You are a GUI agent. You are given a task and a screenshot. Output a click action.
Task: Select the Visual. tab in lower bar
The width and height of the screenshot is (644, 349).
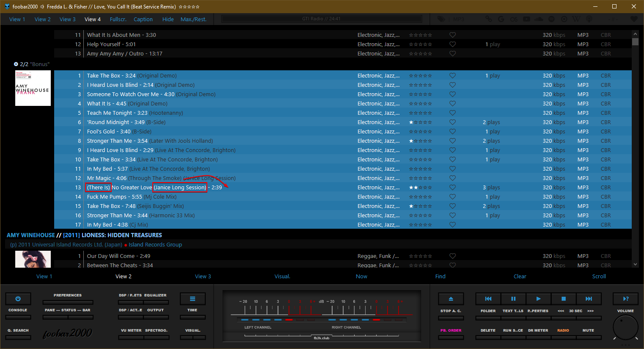(282, 277)
